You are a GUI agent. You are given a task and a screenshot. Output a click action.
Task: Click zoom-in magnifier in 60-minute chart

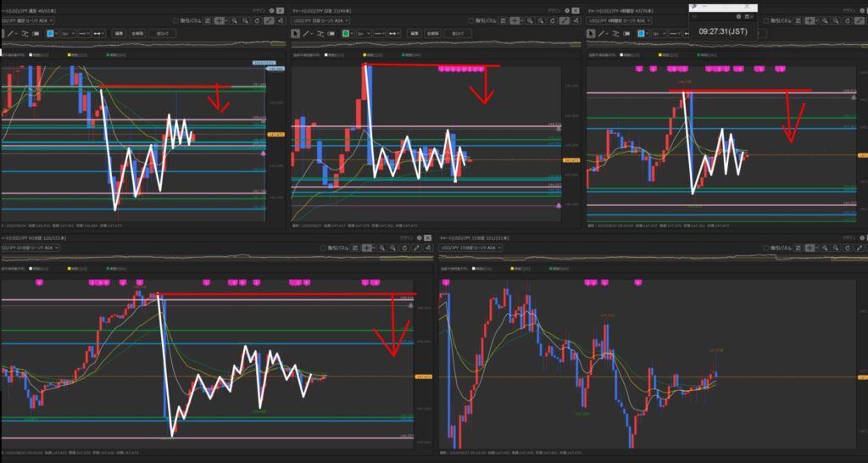pos(382,248)
